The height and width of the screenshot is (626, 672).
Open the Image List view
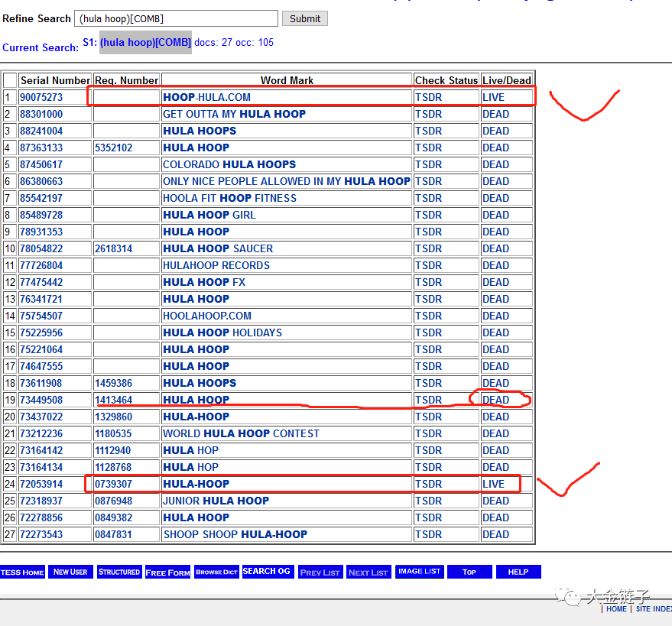point(419,571)
